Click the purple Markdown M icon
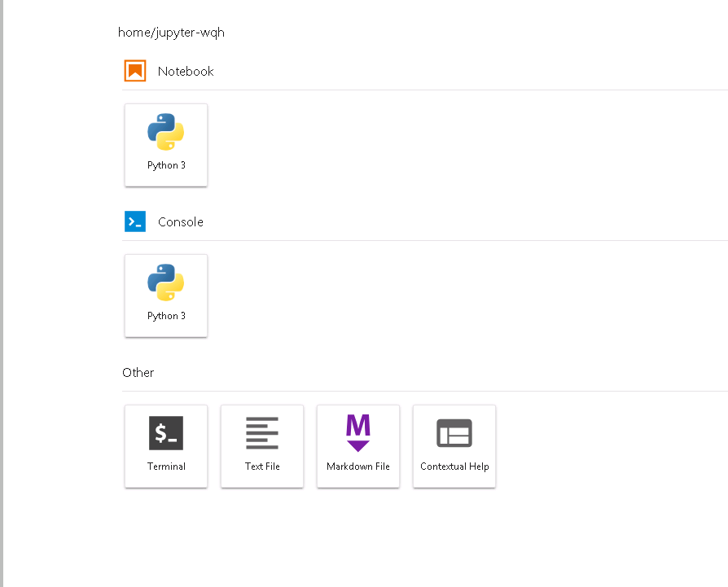Viewport: 728px width, 587px height. (x=357, y=432)
